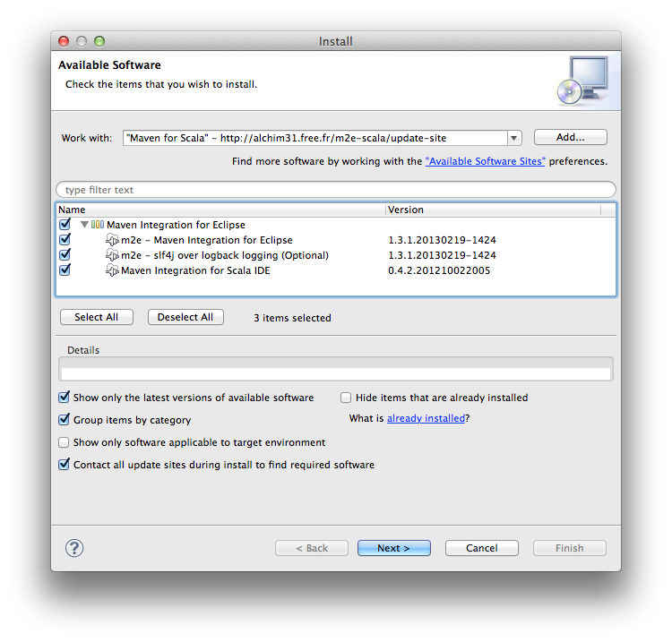Screen dimensions: 672x642
Task: Click the Deselect All button
Action: (x=185, y=317)
